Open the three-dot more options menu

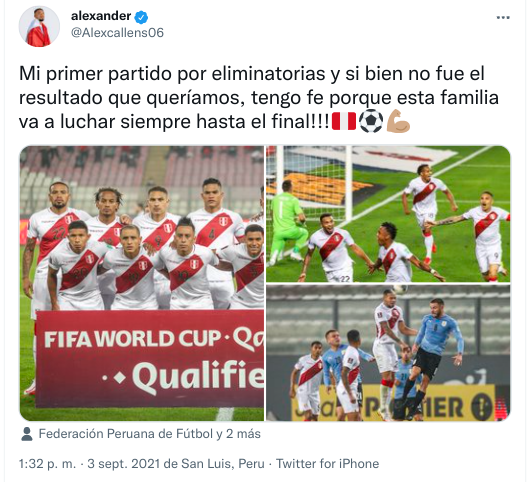click(503, 18)
